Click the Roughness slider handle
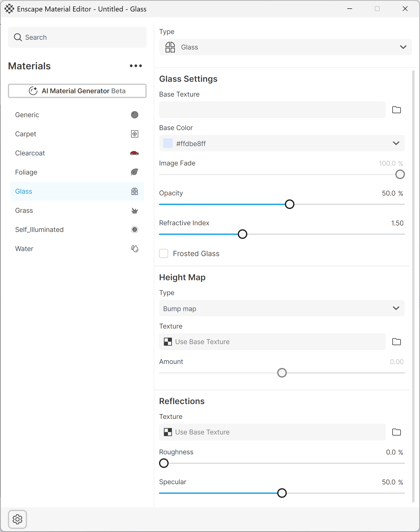The height and width of the screenshot is (532, 420). [164, 463]
